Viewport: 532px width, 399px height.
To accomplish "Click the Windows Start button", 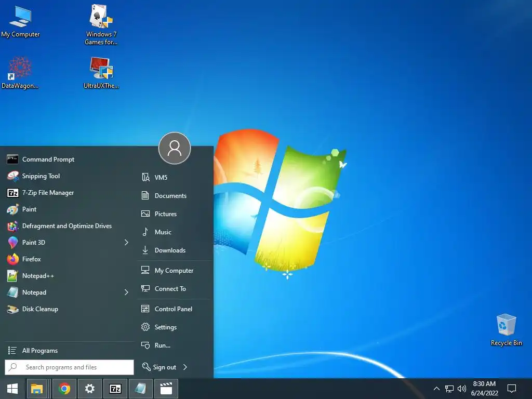I will coord(12,389).
